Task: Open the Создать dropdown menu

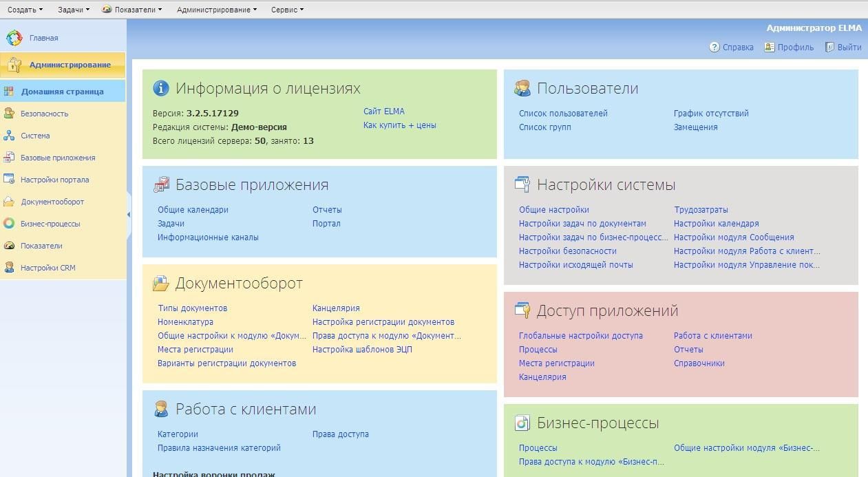Action: 25,10
